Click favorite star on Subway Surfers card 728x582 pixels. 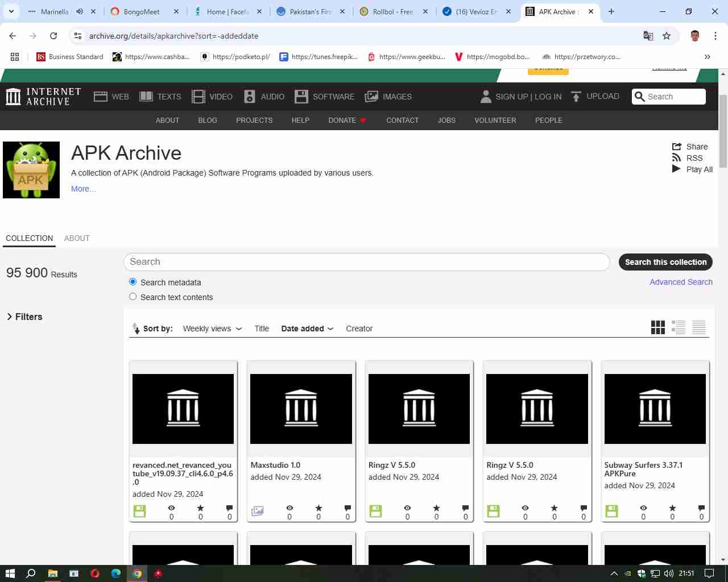(x=672, y=508)
